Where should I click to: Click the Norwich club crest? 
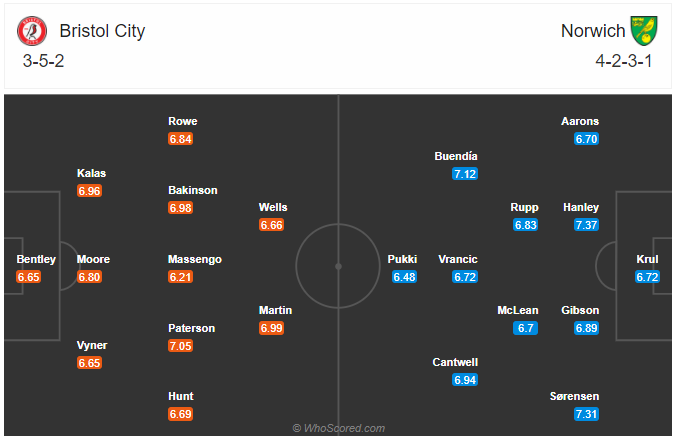pos(644,31)
